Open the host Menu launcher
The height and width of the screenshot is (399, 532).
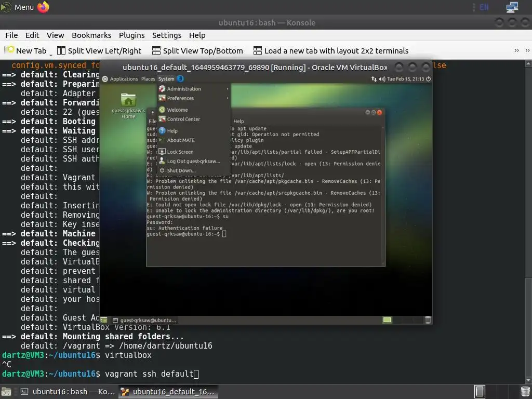(x=17, y=7)
